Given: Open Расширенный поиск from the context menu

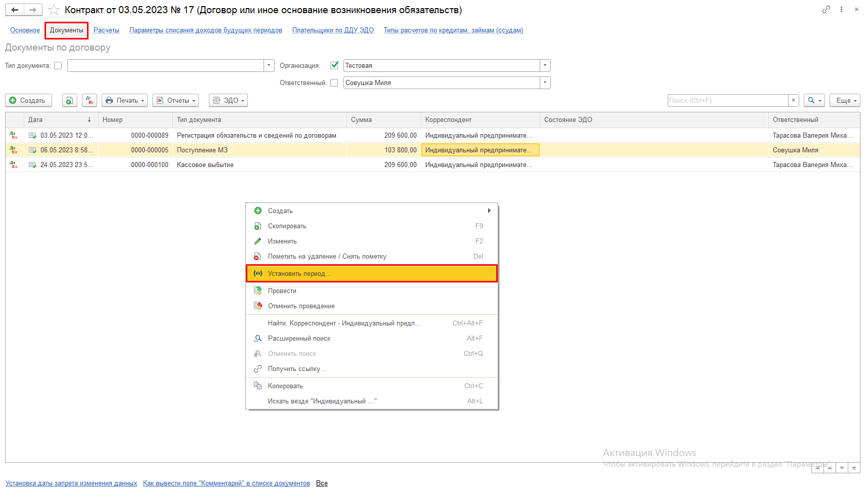Looking at the screenshot, I should [x=372, y=338].
